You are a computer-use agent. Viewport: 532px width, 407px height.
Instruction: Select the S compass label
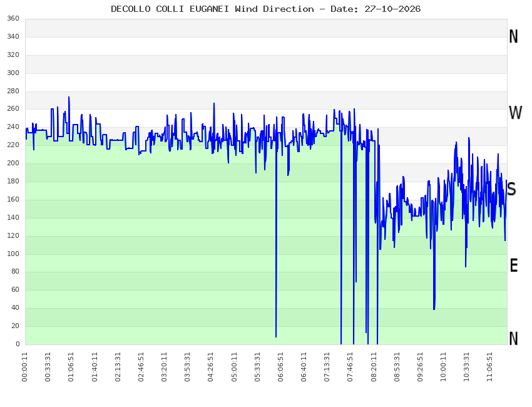(511, 189)
